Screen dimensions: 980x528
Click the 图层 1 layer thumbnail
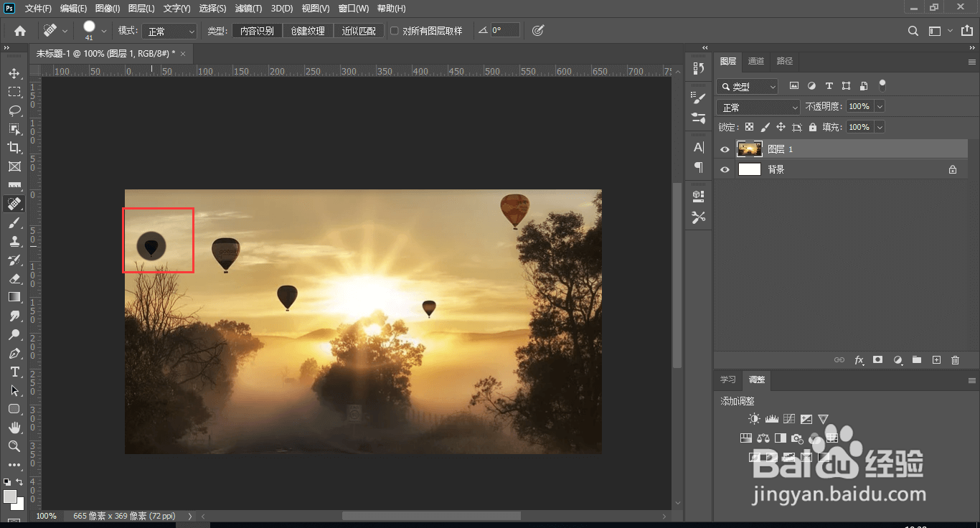coord(750,149)
